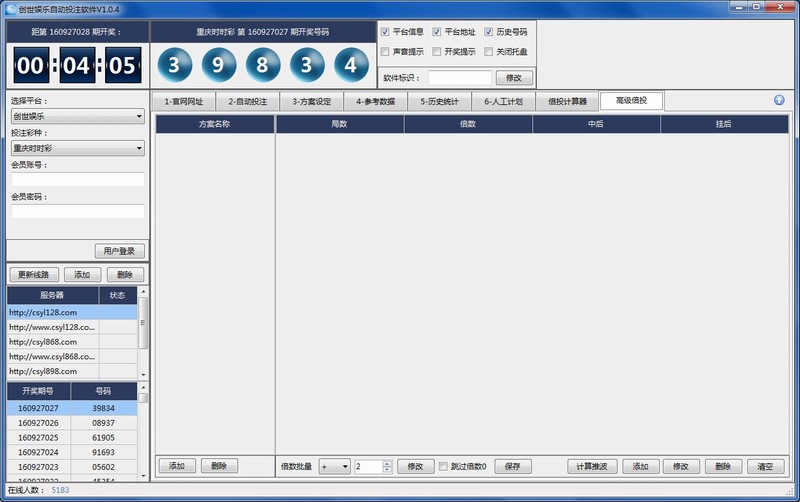Increase the 倍数批量 value with spinner arrow
Screen dimensions: 800x502
point(387,462)
